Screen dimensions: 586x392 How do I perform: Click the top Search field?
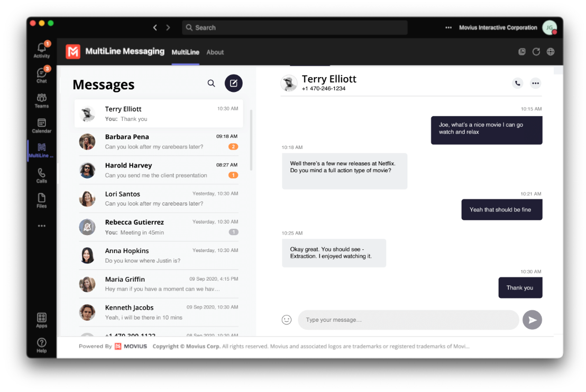(295, 27)
